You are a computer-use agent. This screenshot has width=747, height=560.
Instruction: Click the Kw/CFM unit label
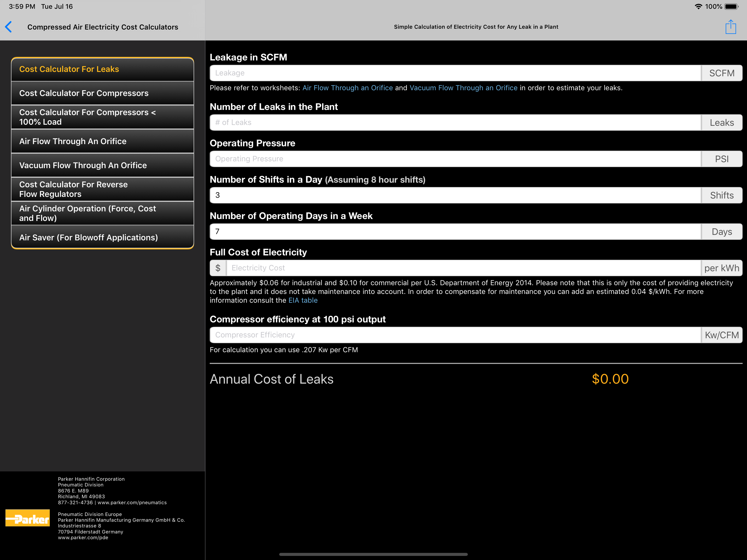pos(722,335)
